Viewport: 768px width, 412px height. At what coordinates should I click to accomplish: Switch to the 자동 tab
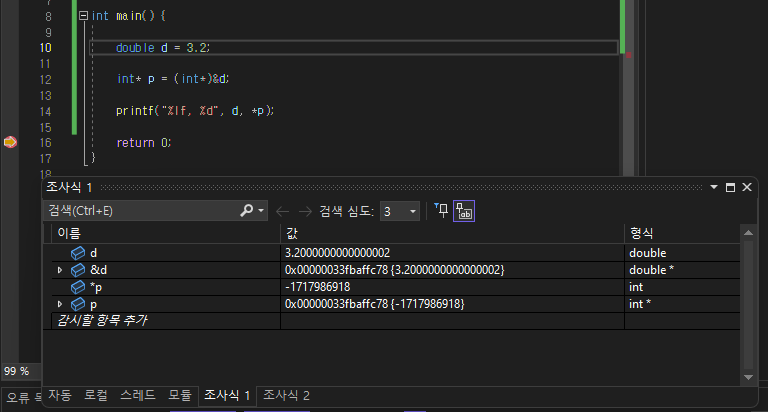click(x=60, y=395)
